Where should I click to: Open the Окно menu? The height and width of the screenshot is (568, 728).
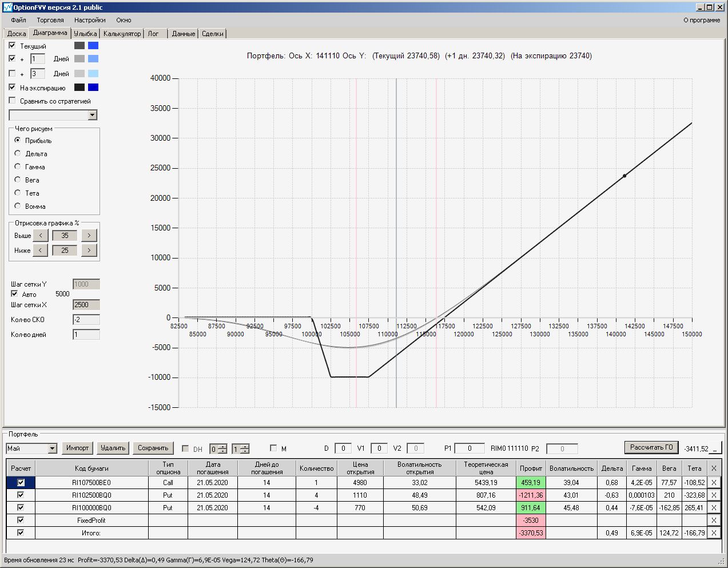[124, 20]
